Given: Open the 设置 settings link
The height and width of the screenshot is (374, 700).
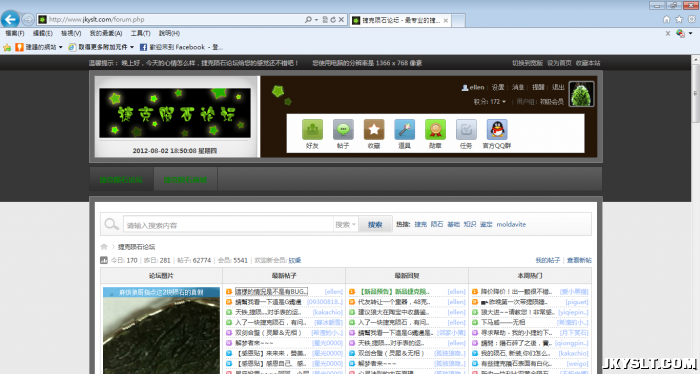Looking at the screenshot, I should 498,87.
